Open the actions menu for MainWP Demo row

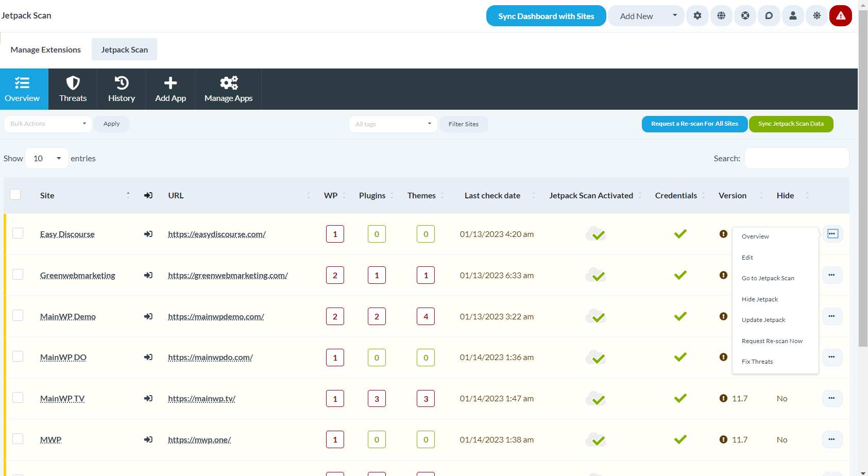coord(832,316)
